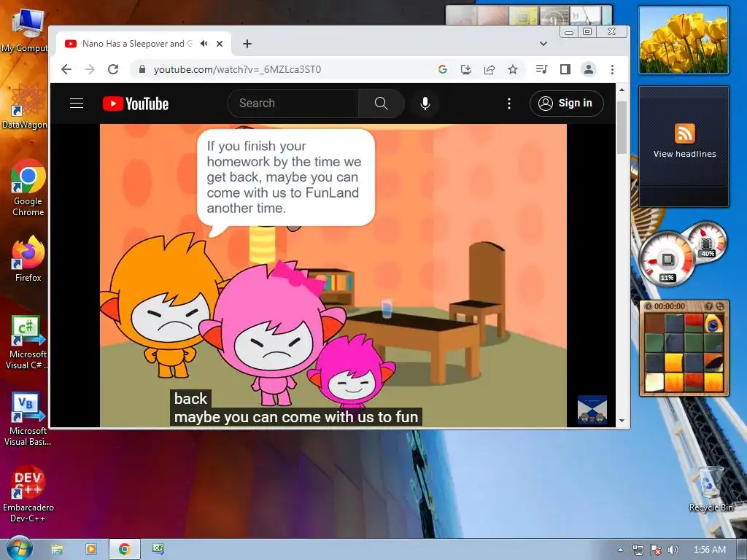Screen dimensions: 747x560
Task: Click View headlines in feed gadget
Action: click(684, 154)
